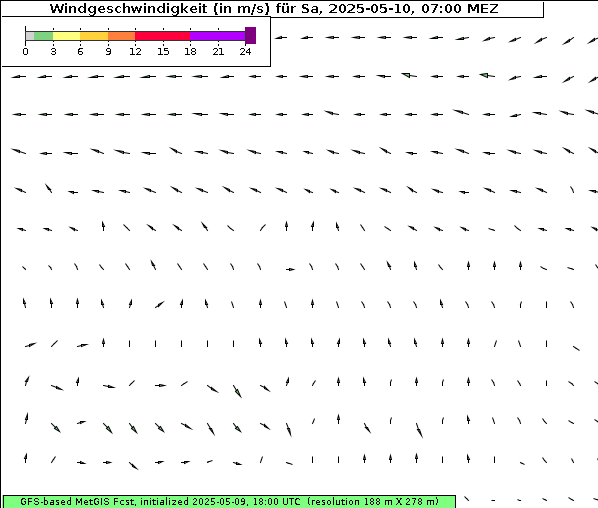
Task: Click the legend tick label 3
Action: 53,51
